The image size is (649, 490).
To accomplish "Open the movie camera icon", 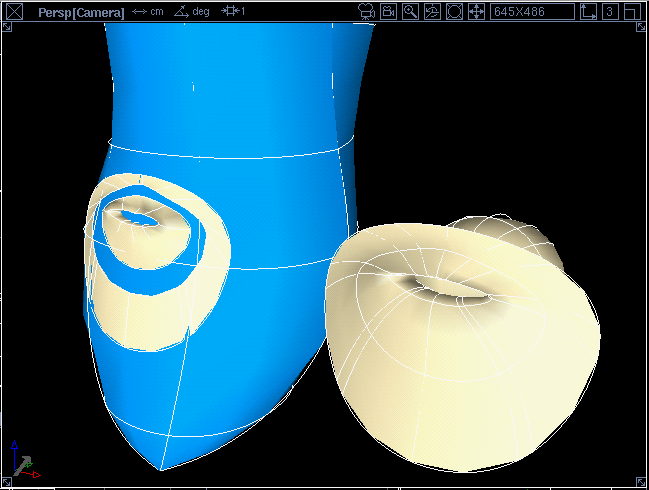I will 366,12.
